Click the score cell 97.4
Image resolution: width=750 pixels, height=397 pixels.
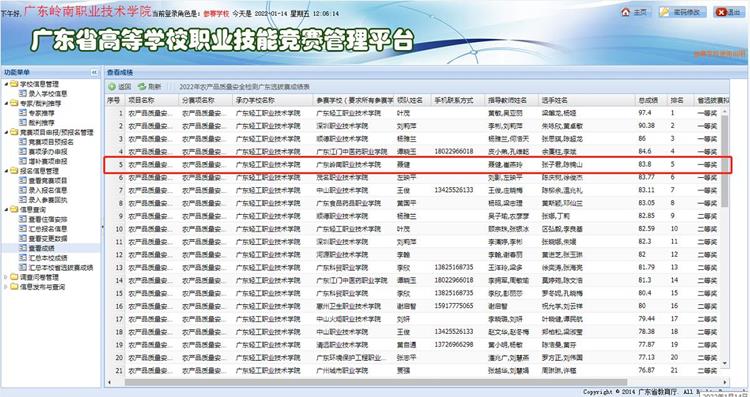pyautogui.click(x=645, y=113)
